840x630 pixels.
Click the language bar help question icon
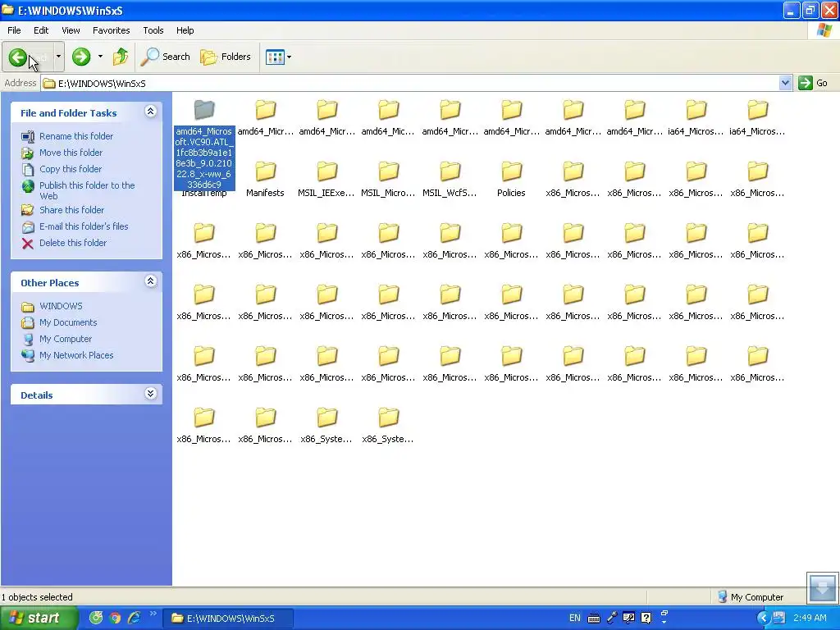point(646,619)
